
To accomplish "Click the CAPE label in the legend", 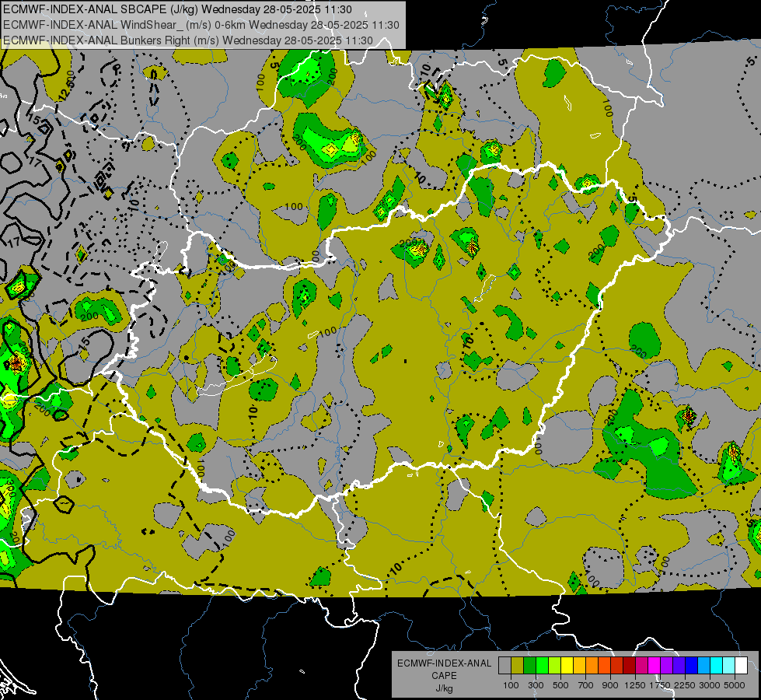I will tap(444, 676).
